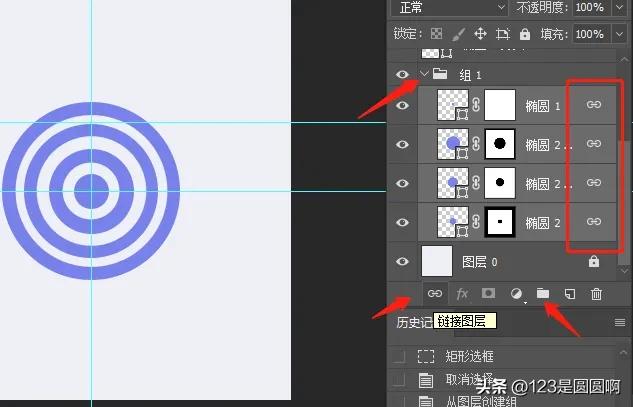The image size is (633, 407).
Task: Toggle eye of 椭圆 2 with largest mask dot
Action: click(x=402, y=144)
